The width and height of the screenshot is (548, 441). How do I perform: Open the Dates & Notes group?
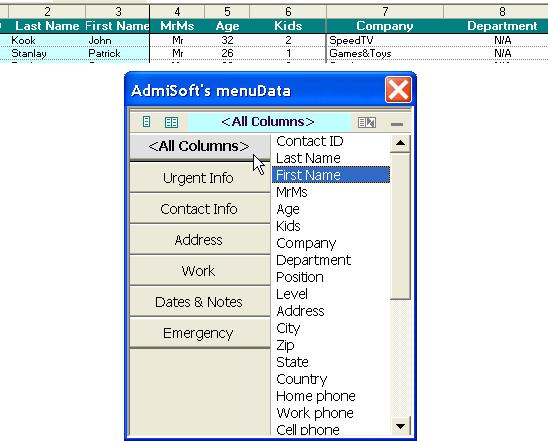click(199, 302)
